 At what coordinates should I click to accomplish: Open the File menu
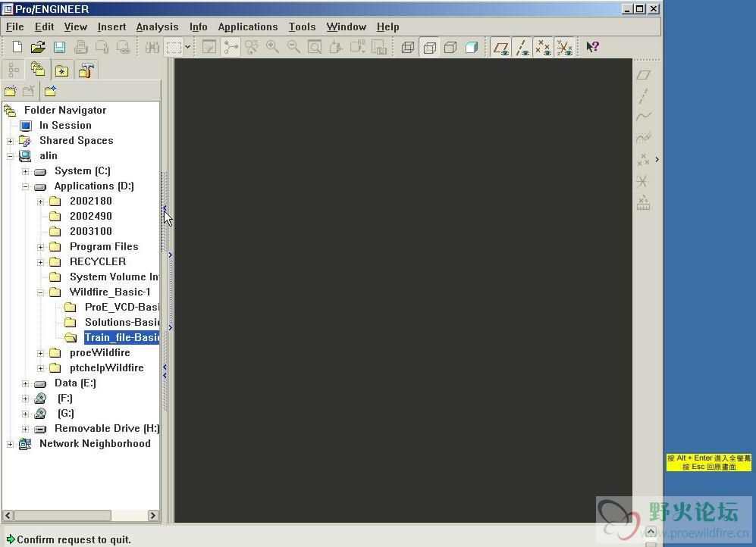[15, 27]
